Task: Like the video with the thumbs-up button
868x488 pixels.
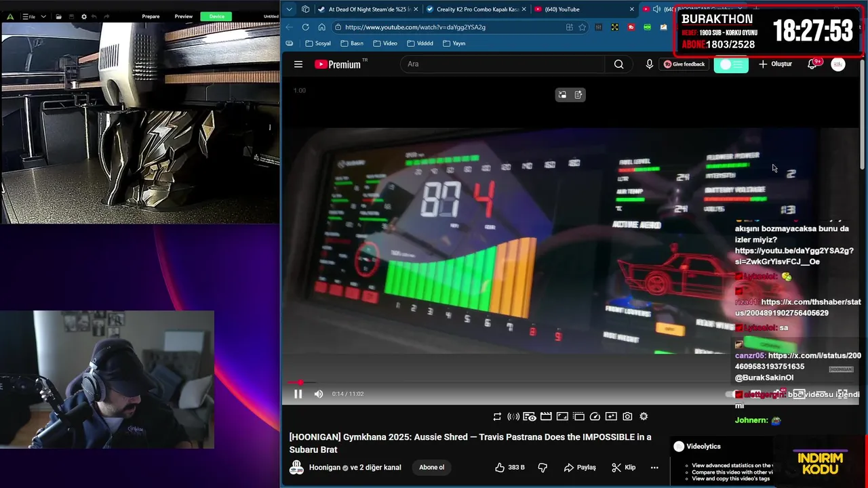Action: tap(509, 467)
